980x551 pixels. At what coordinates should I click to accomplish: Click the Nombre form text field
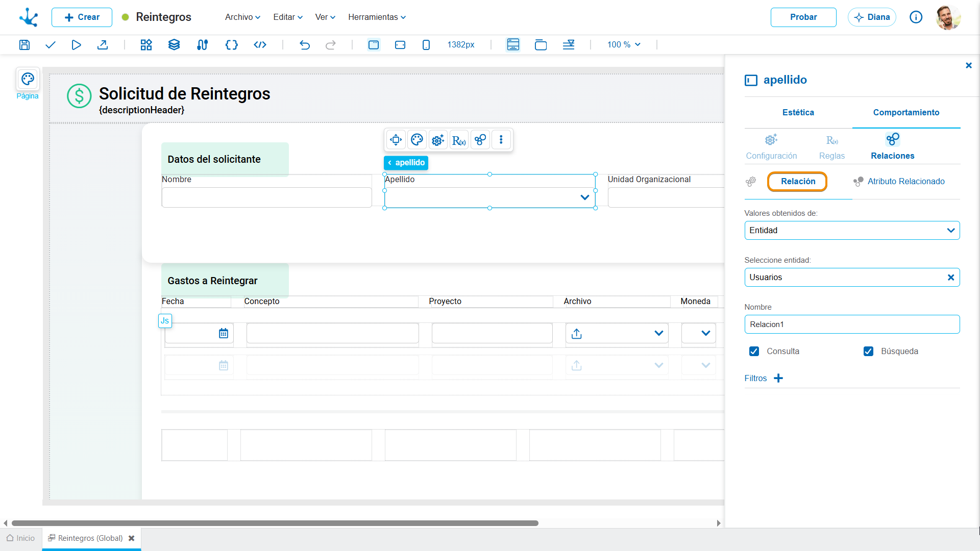click(x=266, y=197)
